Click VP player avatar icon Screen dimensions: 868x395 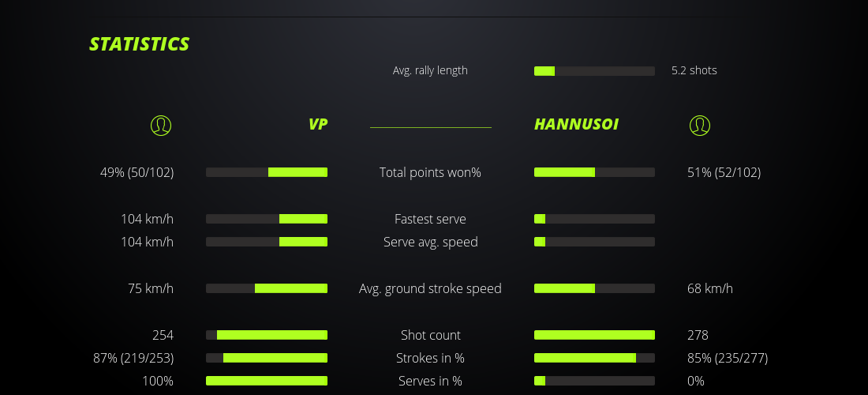161,125
